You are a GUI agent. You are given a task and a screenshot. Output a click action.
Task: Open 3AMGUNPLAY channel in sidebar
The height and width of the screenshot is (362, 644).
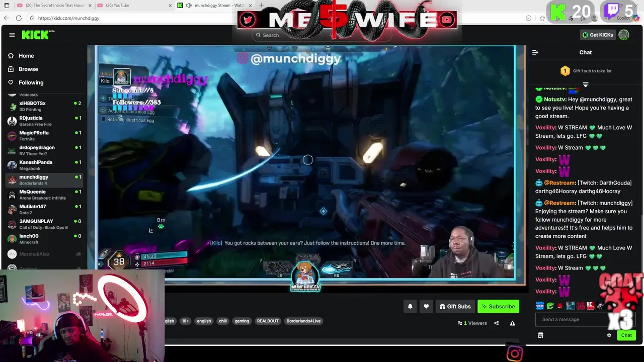tap(44, 224)
